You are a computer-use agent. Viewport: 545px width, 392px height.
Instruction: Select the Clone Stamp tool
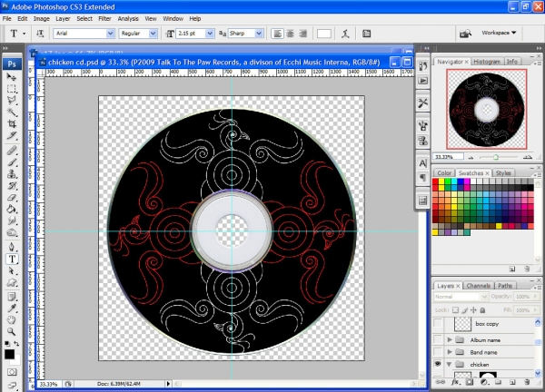click(12, 174)
